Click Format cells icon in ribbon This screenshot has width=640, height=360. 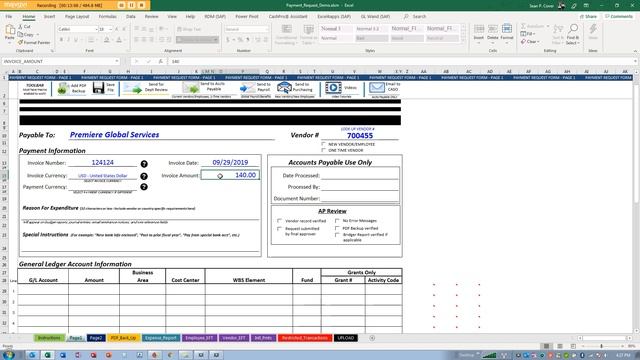[507, 29]
